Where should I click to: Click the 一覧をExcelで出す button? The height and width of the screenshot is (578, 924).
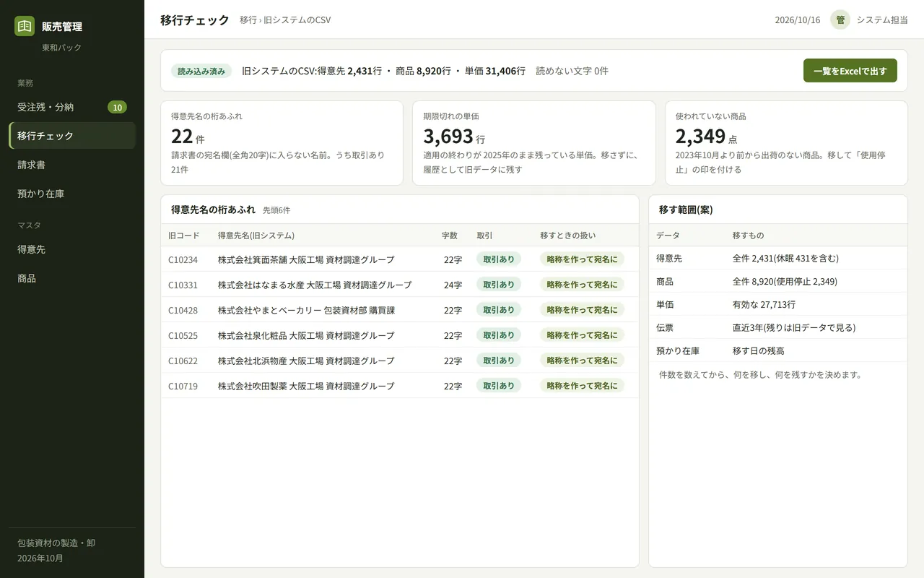point(850,71)
